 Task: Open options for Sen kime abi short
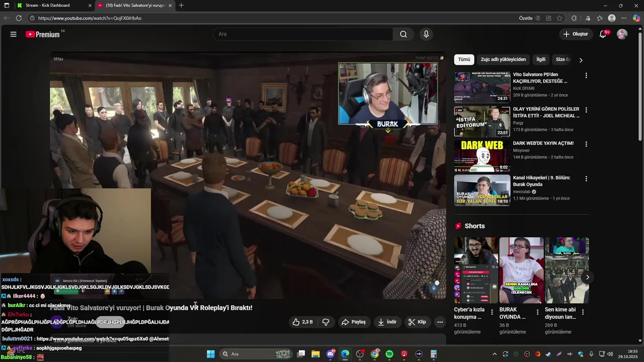[583, 312]
